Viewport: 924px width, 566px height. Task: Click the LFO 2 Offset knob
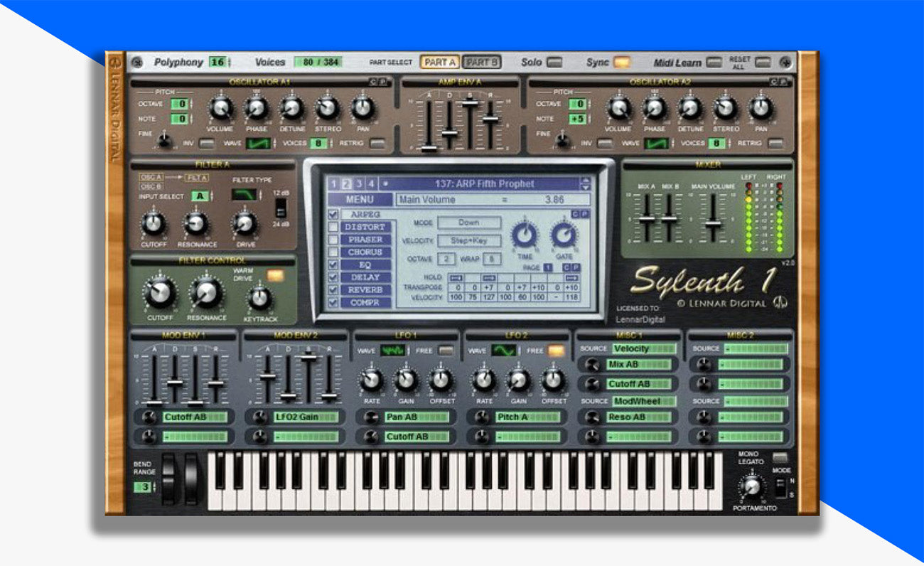click(553, 380)
